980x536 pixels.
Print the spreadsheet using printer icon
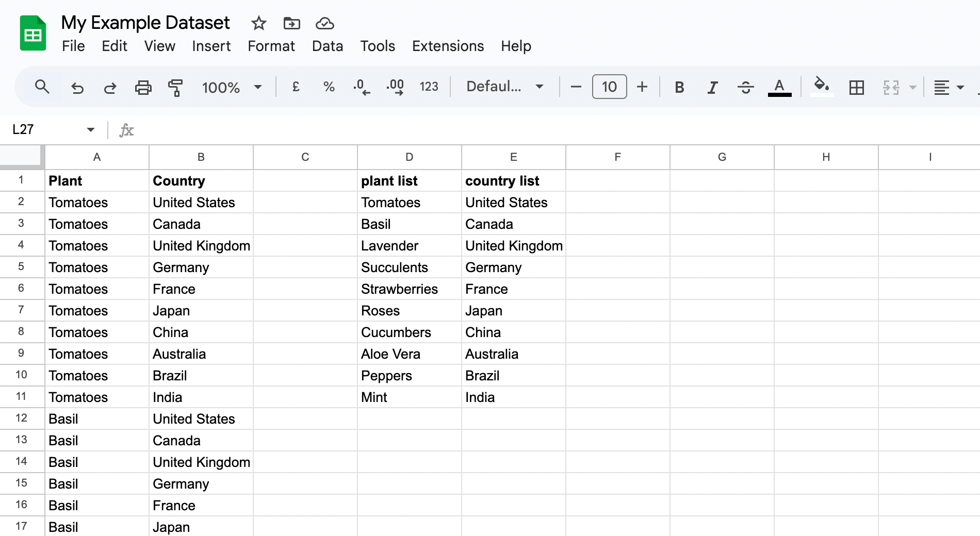[143, 87]
